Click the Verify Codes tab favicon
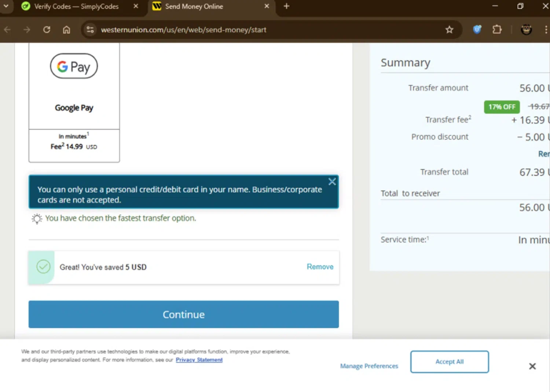550x392 pixels. point(26,6)
